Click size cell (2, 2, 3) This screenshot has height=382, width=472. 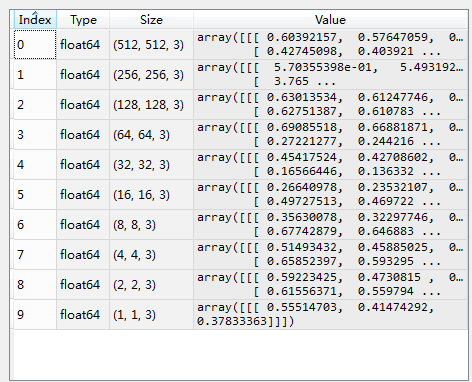[151, 284]
